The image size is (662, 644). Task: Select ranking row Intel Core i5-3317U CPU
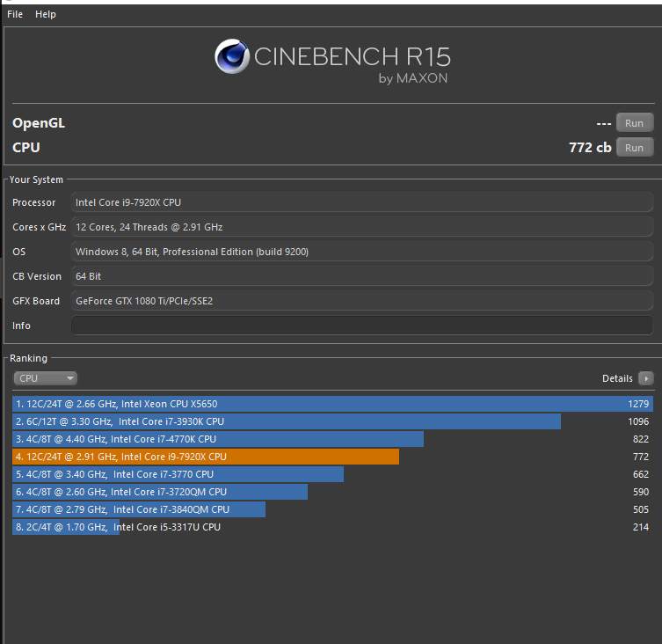click(x=332, y=527)
